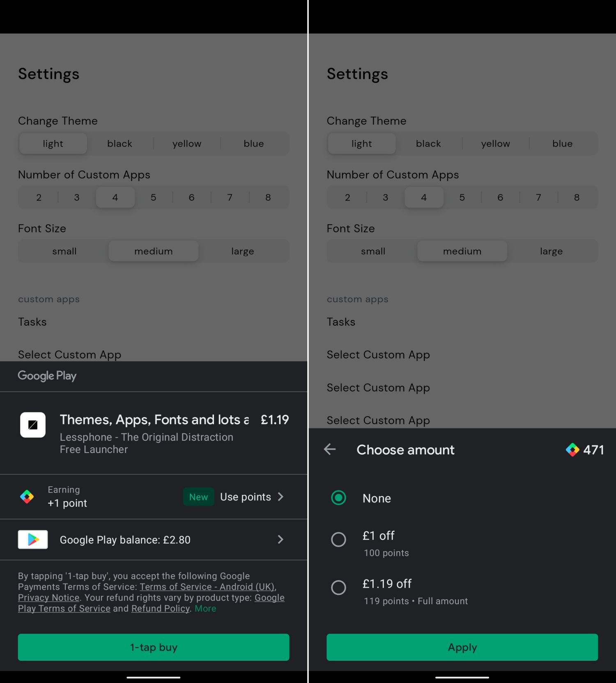This screenshot has height=683, width=616.
Task: Choose the £1.19 off full amount option
Action: (339, 588)
